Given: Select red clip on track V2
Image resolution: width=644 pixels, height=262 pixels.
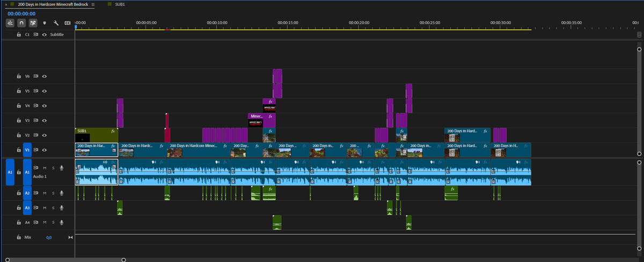Looking at the screenshot, I should point(167,135).
